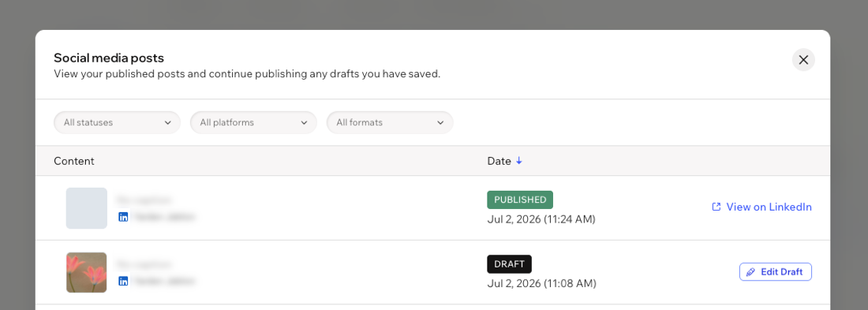Viewport: 868px width, 310px height.
Task: Select the blank thumbnail of the published post
Action: [x=86, y=208]
